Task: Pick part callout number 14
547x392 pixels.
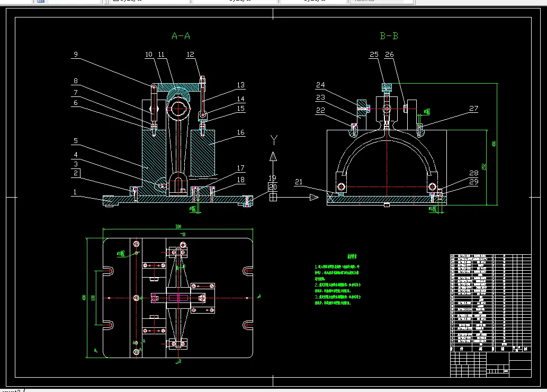Action: (x=241, y=99)
